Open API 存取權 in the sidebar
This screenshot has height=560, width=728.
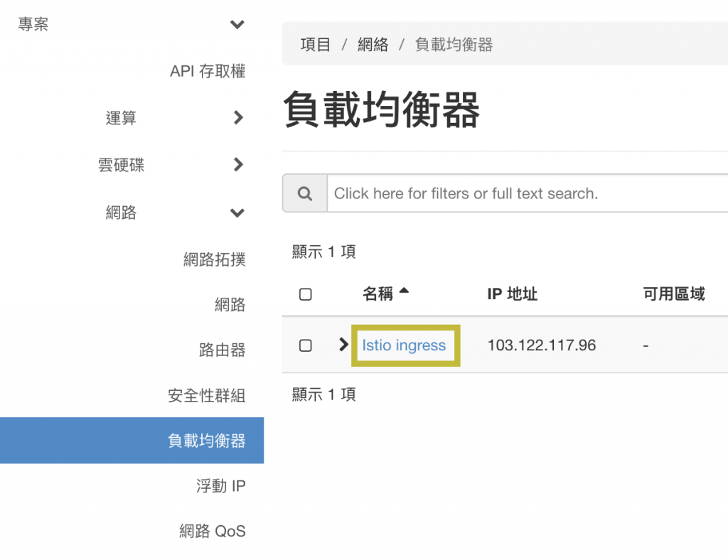point(208,71)
